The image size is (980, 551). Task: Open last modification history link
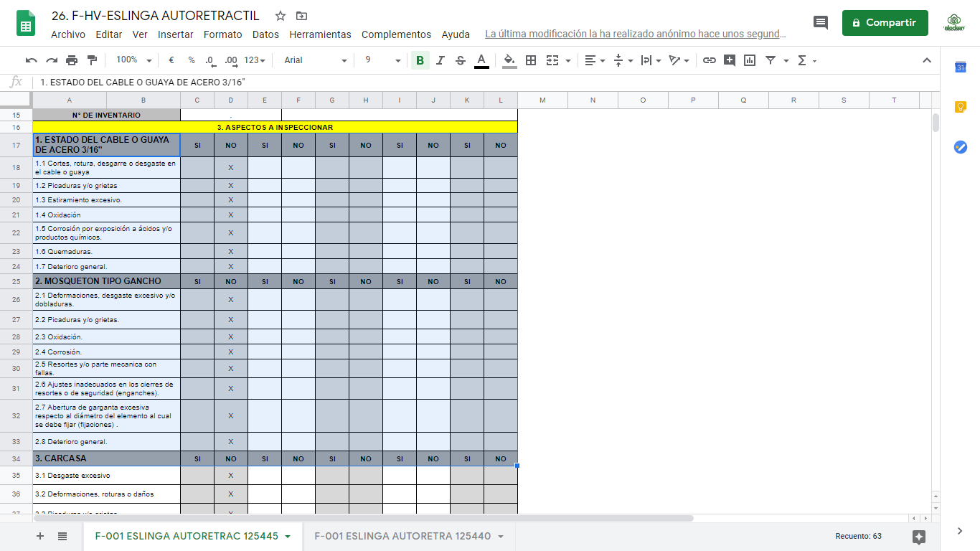click(x=636, y=34)
